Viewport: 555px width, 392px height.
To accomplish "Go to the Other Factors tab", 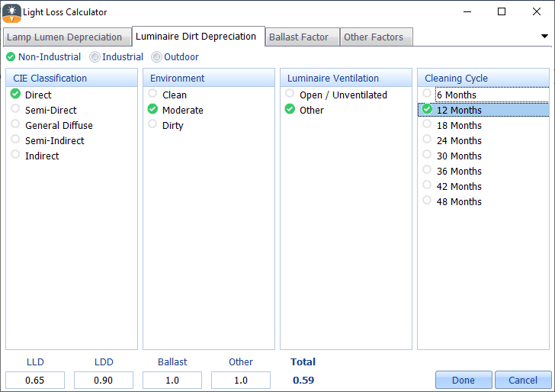I will click(x=377, y=37).
